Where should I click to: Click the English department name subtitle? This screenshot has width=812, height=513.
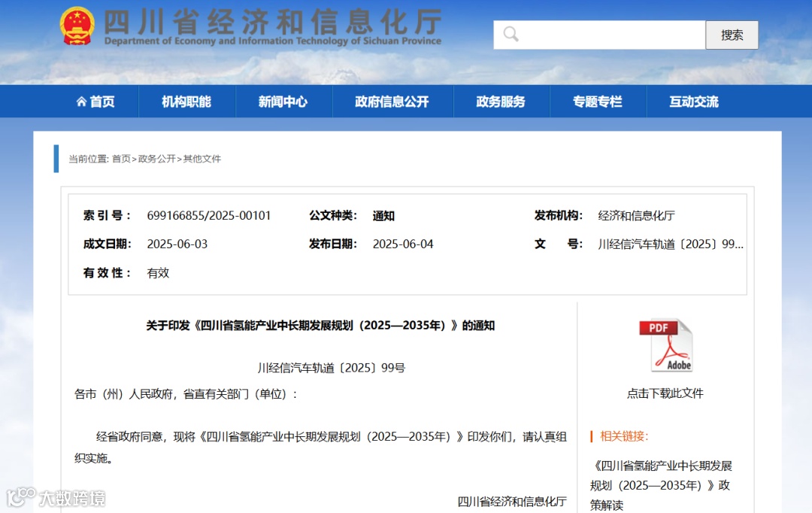click(x=273, y=41)
